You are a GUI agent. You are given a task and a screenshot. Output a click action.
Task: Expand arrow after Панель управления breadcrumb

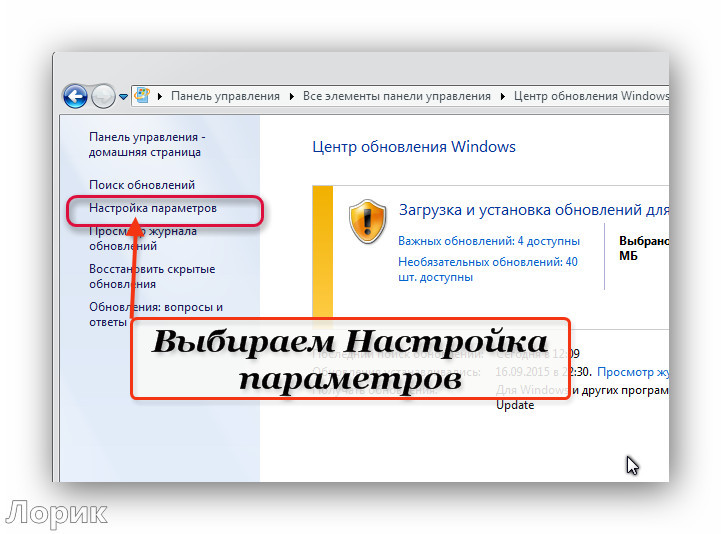pyautogui.click(x=292, y=96)
